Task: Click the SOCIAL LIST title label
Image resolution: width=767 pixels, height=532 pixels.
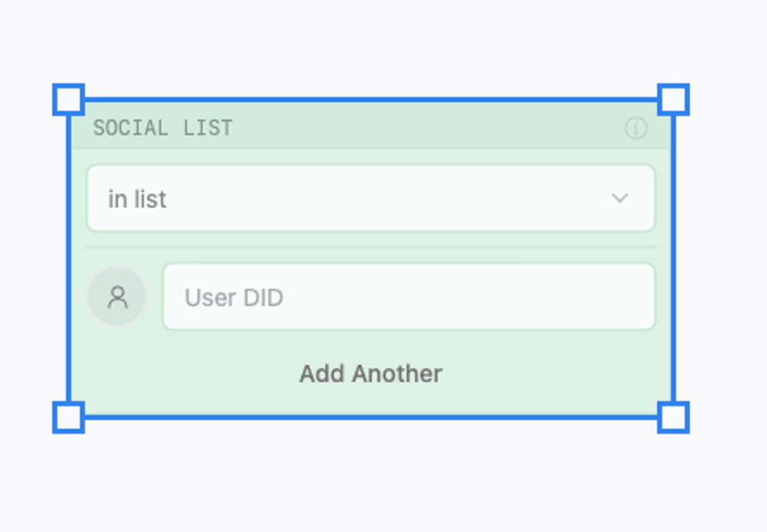Action: (x=163, y=128)
